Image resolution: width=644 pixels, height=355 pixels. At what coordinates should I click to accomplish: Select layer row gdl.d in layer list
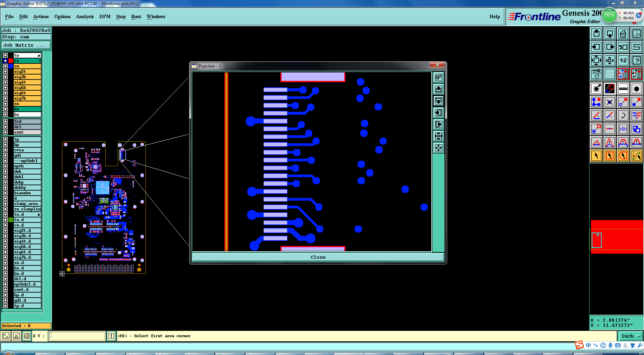[x=27, y=300]
